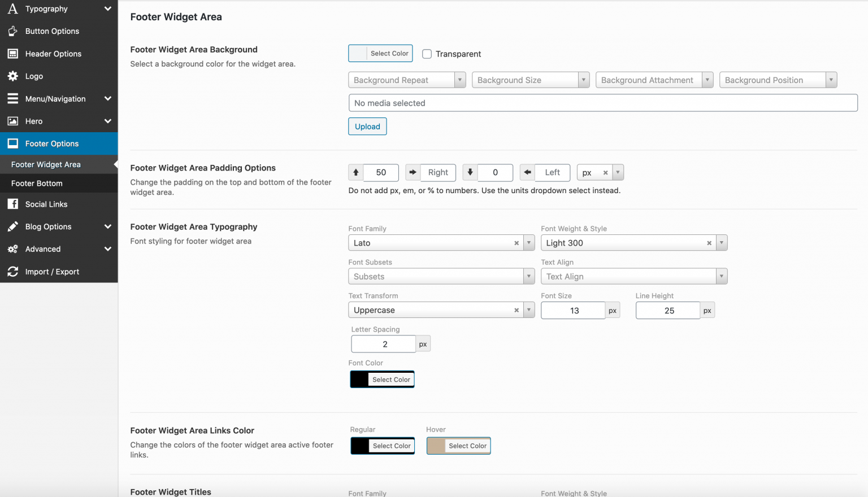
Task: Click the Typography letter icon in sidebar
Action: click(x=12, y=8)
